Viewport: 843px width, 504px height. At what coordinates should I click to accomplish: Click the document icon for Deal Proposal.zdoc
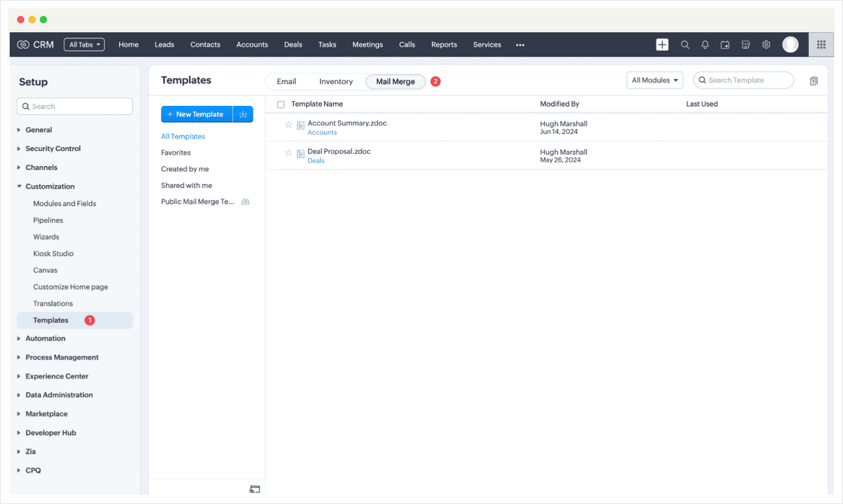tap(300, 154)
